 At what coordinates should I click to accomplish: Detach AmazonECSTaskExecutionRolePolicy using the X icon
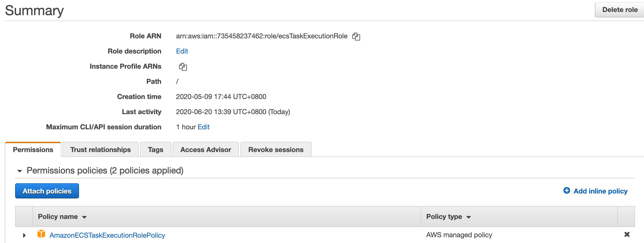(x=627, y=234)
